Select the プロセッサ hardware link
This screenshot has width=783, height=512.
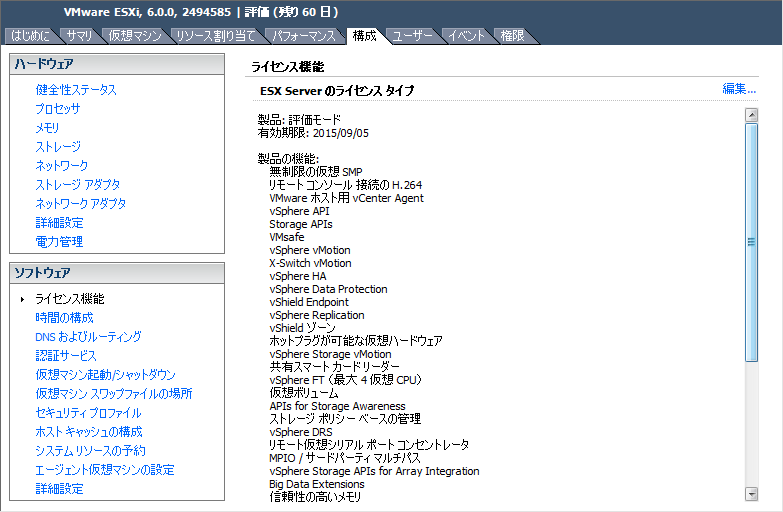click(x=58, y=109)
